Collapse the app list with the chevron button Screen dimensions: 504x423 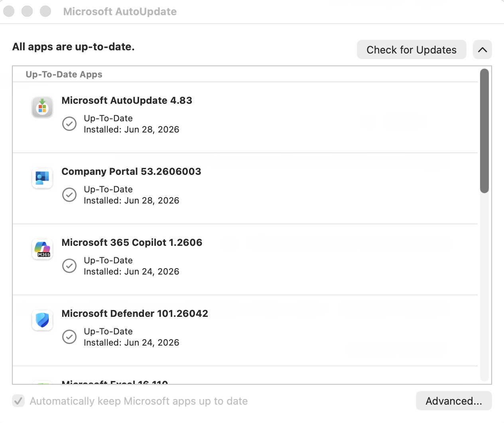[x=482, y=49]
